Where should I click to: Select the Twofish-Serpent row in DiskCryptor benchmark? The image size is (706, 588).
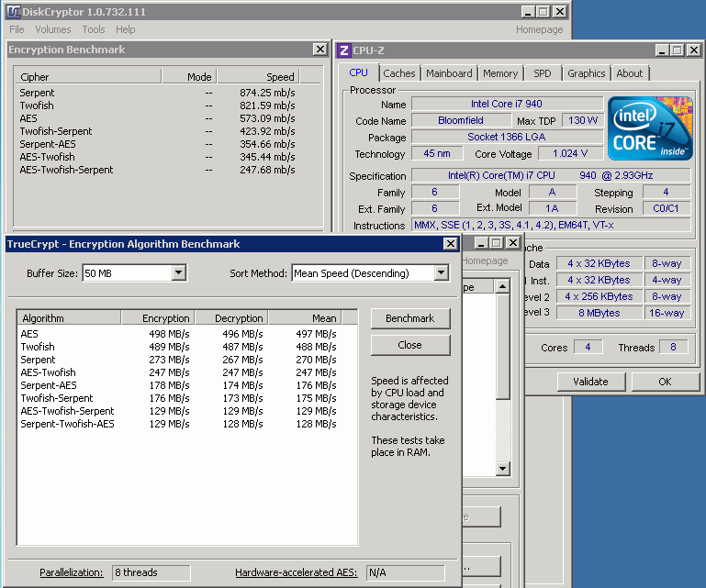pyautogui.click(x=158, y=131)
